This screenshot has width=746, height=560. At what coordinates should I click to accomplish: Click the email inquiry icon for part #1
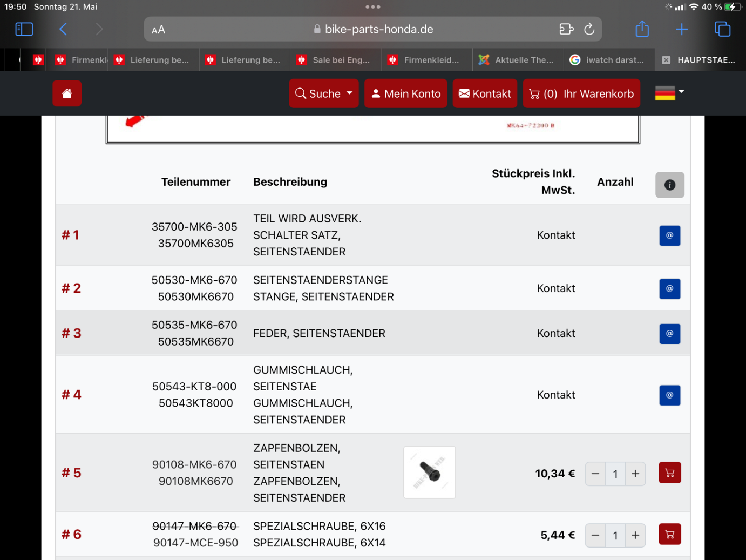tap(669, 235)
